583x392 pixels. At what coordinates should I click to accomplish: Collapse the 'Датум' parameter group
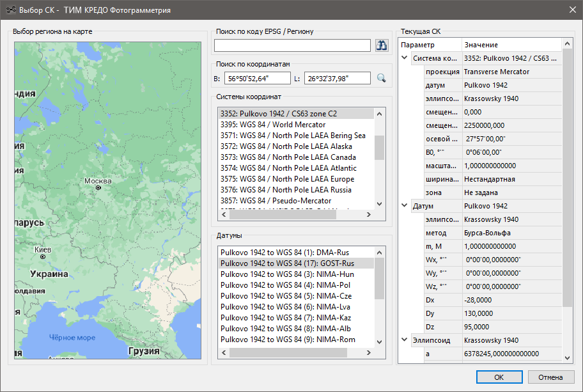pos(405,206)
